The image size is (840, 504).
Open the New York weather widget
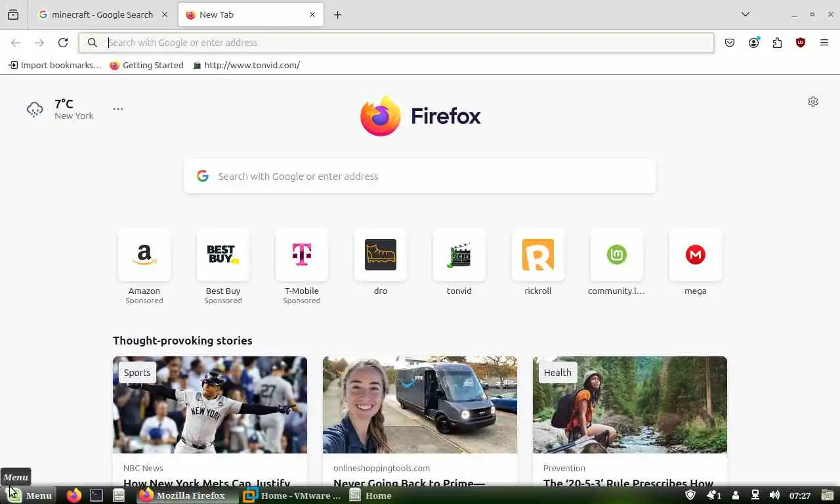coord(60,110)
